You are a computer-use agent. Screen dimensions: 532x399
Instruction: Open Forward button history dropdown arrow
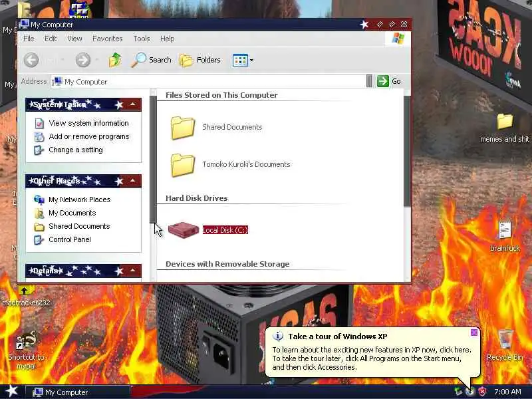97,61
